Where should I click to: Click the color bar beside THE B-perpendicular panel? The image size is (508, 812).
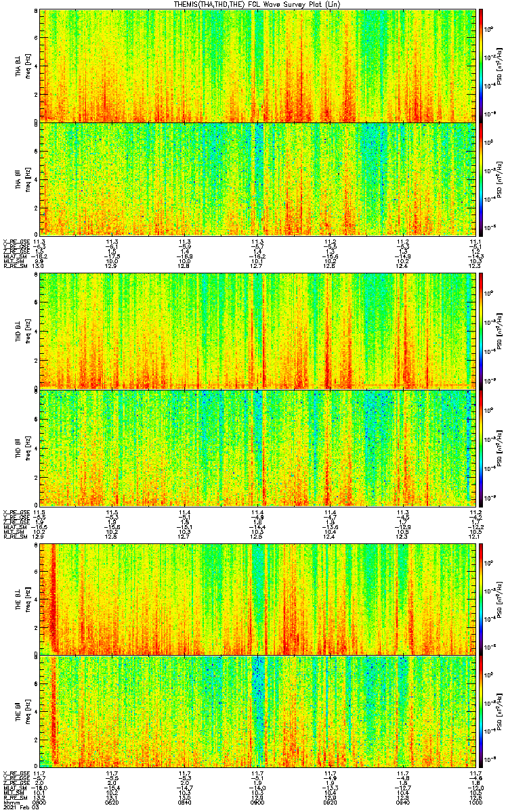pyautogui.click(x=481, y=598)
